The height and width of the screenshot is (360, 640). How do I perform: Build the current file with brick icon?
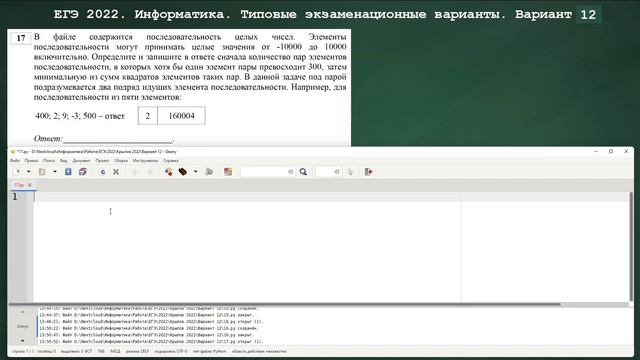click(x=183, y=172)
